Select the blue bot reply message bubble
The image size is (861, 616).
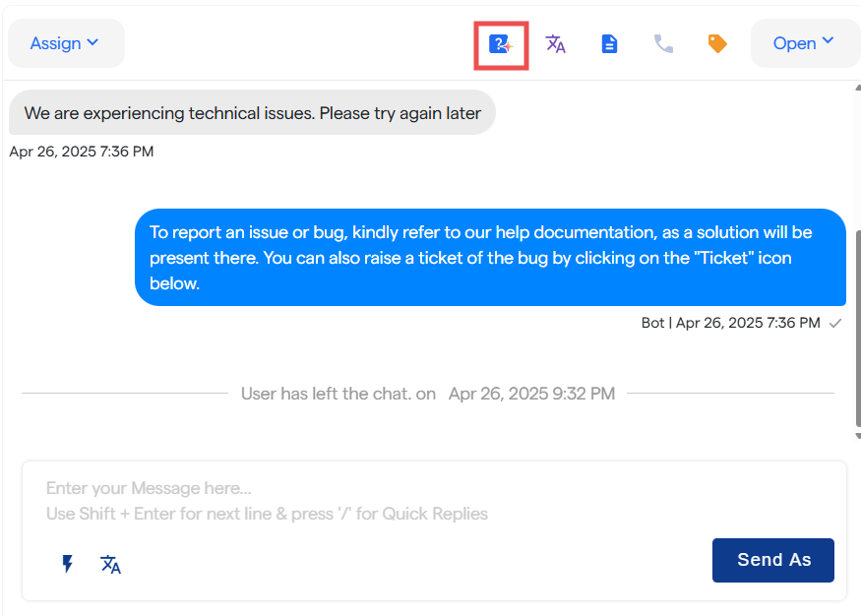click(490, 257)
